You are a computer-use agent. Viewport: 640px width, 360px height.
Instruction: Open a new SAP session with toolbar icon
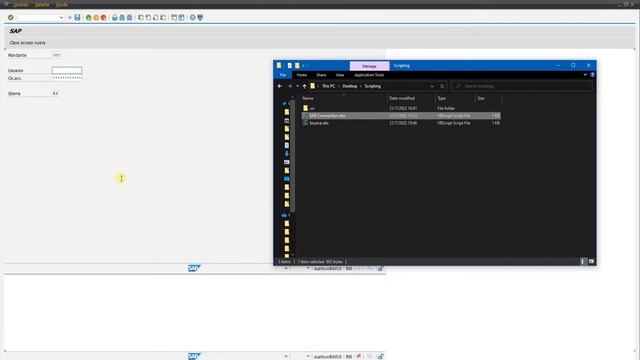tap(174, 18)
